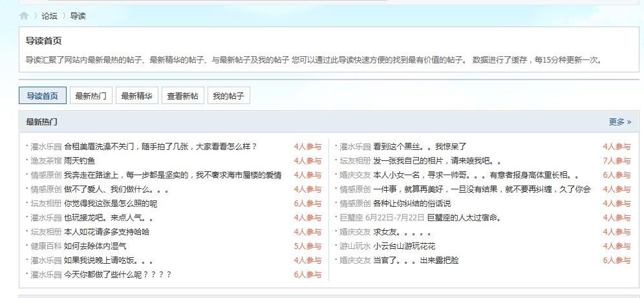This screenshot has width=644, height=298.
Task: Open post 当官了。。。出来露把脸
Action: (x=416, y=261)
